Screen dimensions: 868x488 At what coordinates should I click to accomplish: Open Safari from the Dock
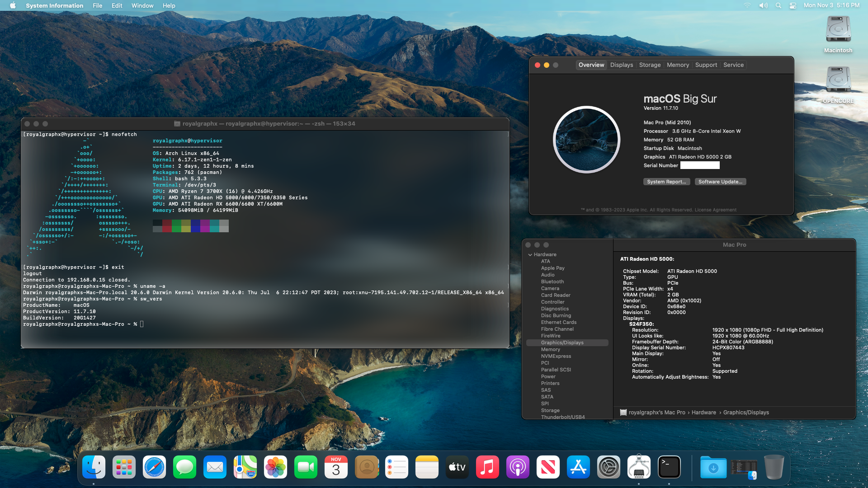click(154, 467)
